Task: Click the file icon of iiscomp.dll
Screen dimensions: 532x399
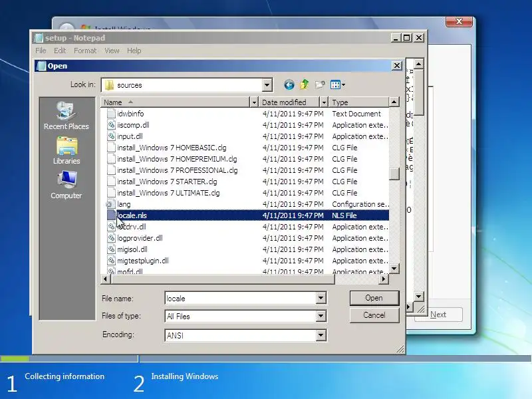Action: click(111, 125)
